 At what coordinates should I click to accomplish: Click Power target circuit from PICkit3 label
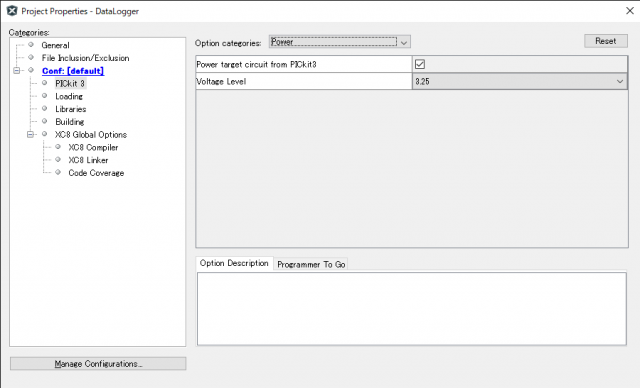(256, 64)
